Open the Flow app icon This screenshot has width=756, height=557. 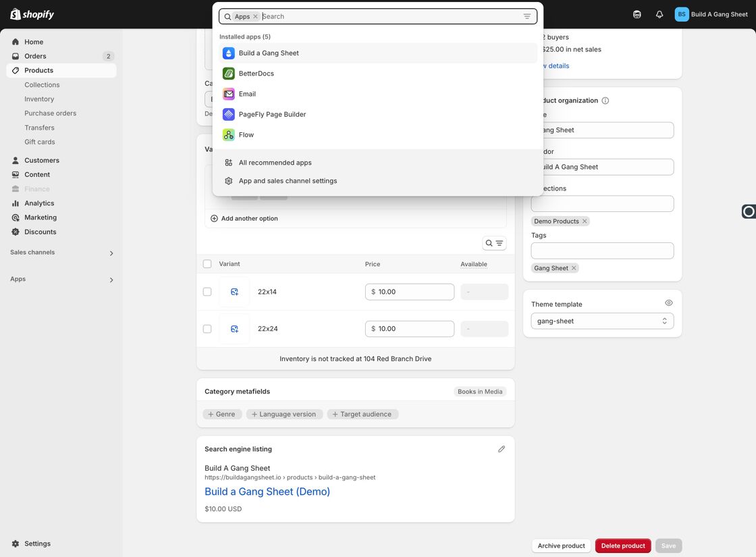(229, 134)
